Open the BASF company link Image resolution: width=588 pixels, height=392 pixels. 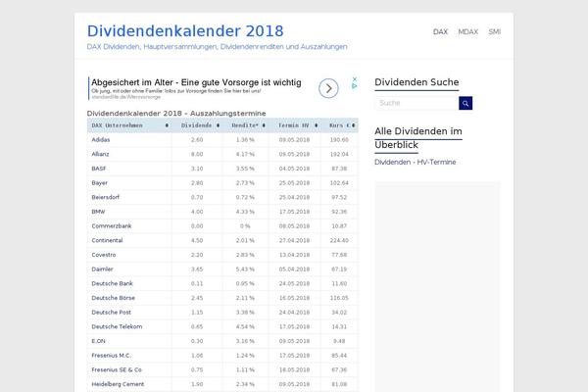[x=99, y=169]
